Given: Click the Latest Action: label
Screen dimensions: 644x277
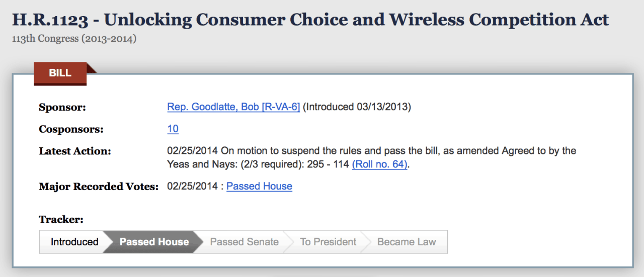Looking at the screenshot, I should (75, 151).
